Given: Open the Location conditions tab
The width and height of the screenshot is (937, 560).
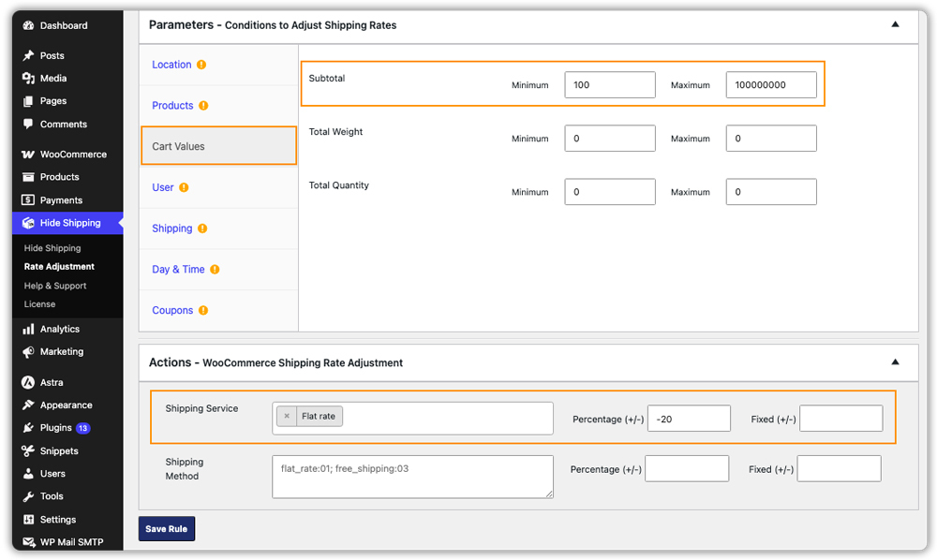Looking at the screenshot, I should pyautogui.click(x=218, y=65).
